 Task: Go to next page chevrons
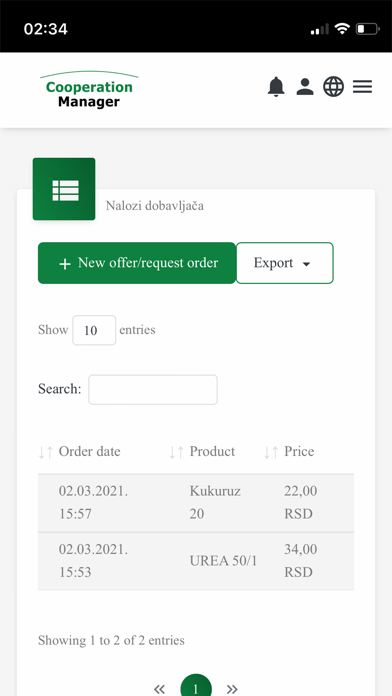[232, 689]
